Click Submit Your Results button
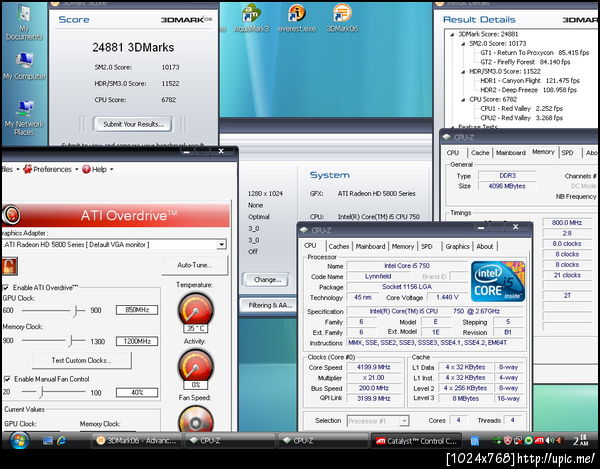This screenshot has height=469, width=600. click(133, 124)
